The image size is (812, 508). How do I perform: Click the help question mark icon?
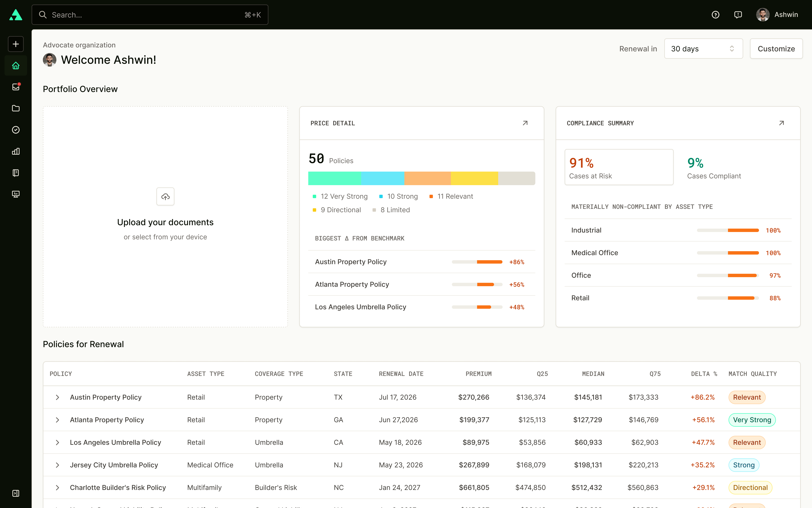[715, 15]
